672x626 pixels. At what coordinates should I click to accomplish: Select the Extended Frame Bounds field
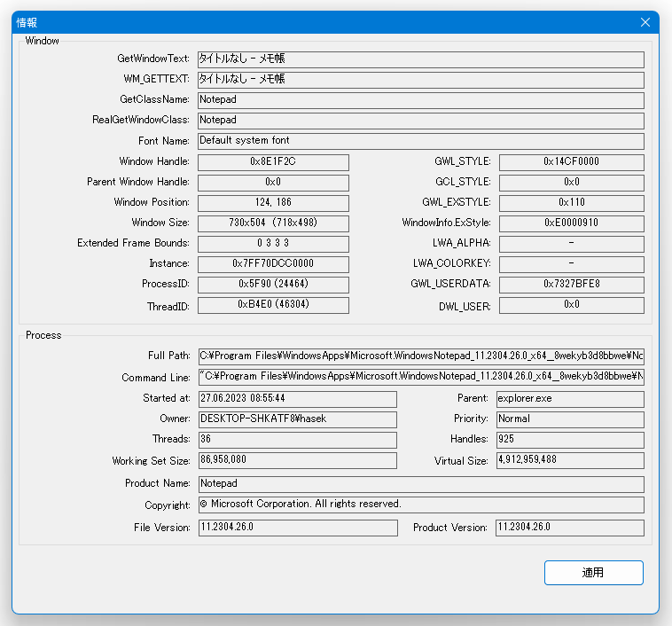273,244
